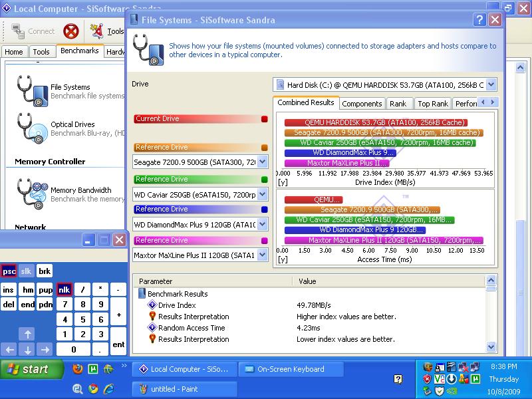532x399 pixels.
Task: Click the red Current Drive color swatch
Action: pyautogui.click(x=265, y=119)
